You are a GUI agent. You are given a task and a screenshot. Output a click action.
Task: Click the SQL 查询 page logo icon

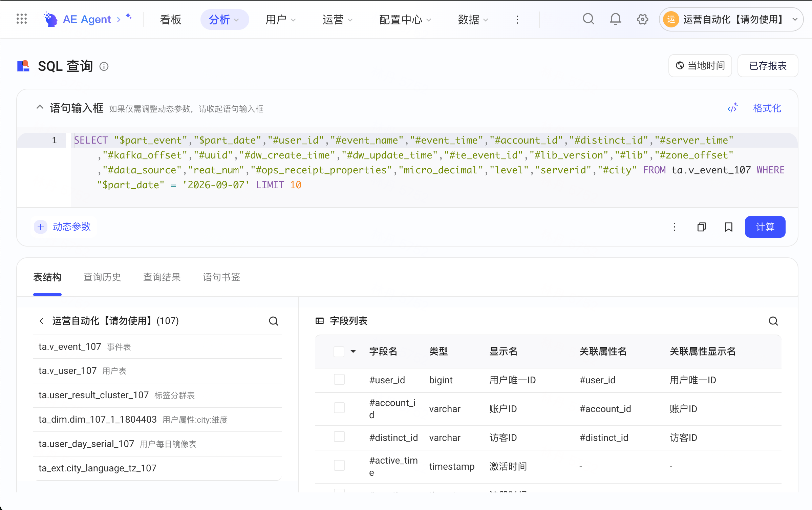click(23, 66)
